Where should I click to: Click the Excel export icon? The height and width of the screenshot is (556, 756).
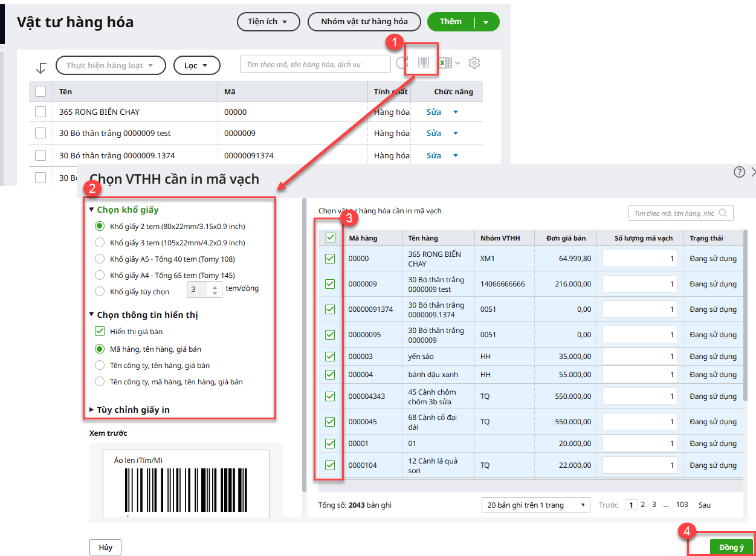[445, 63]
